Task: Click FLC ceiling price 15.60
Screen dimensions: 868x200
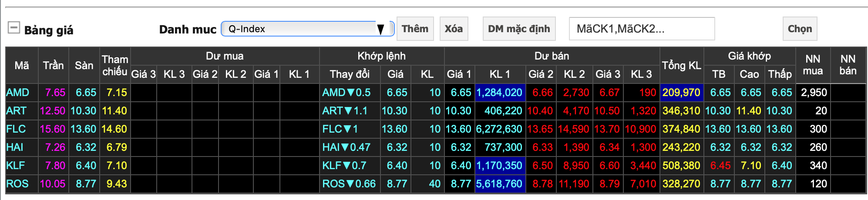Action: point(53,129)
